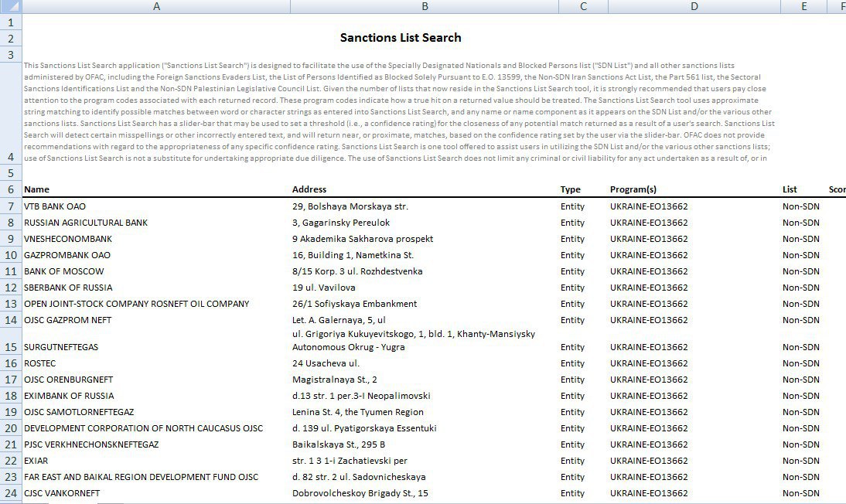Select row 15 header
The image size is (846, 504).
pyautogui.click(x=11, y=342)
